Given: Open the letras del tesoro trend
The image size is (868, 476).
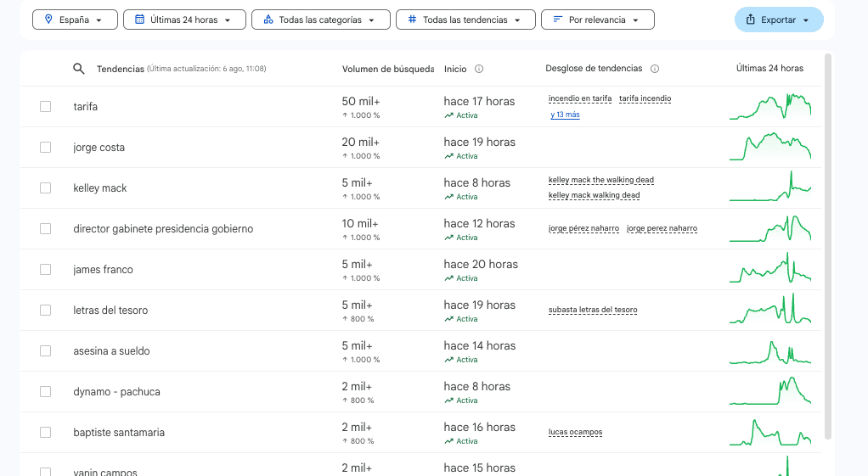Looking at the screenshot, I should pos(110,311).
